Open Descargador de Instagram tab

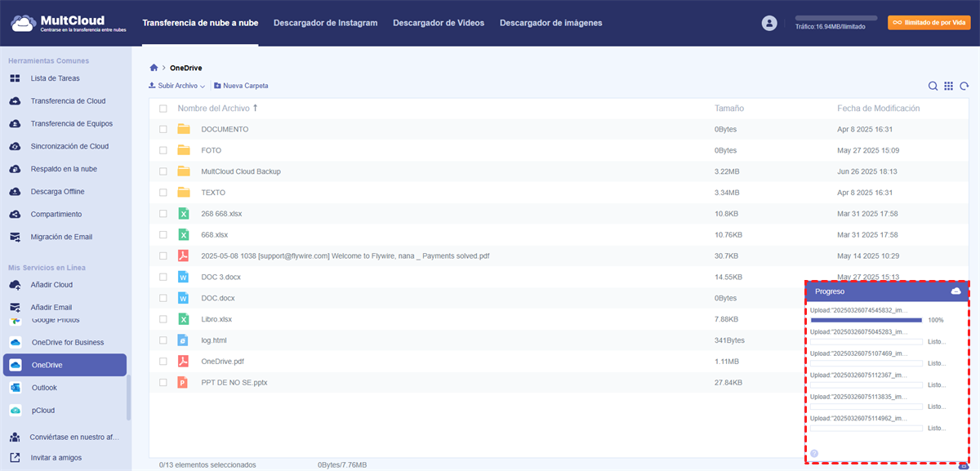tap(326, 23)
